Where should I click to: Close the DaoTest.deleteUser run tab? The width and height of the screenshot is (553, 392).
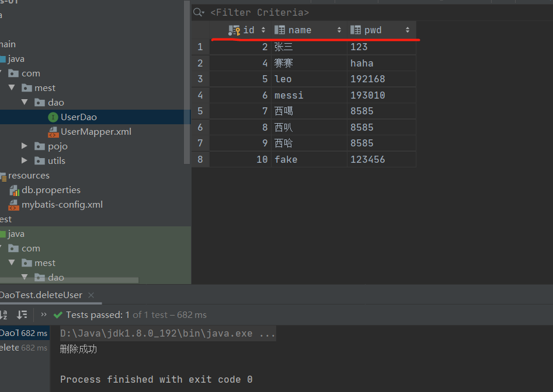[x=91, y=295]
